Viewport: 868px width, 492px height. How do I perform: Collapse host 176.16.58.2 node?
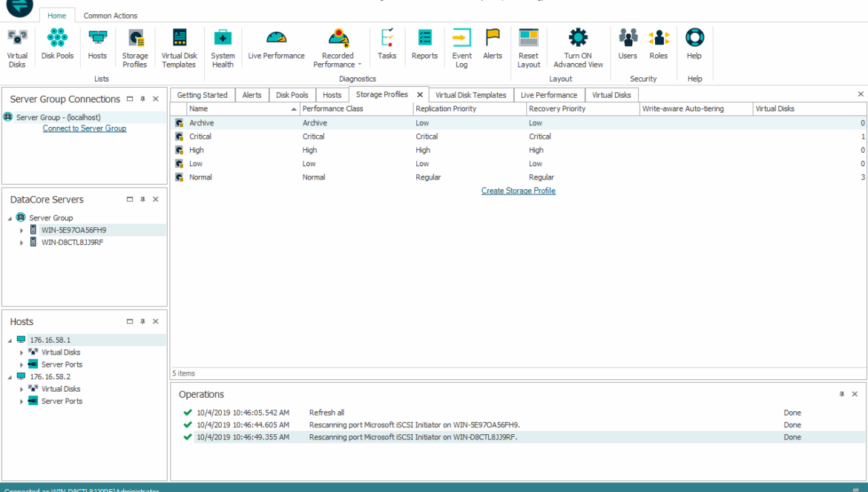point(10,377)
